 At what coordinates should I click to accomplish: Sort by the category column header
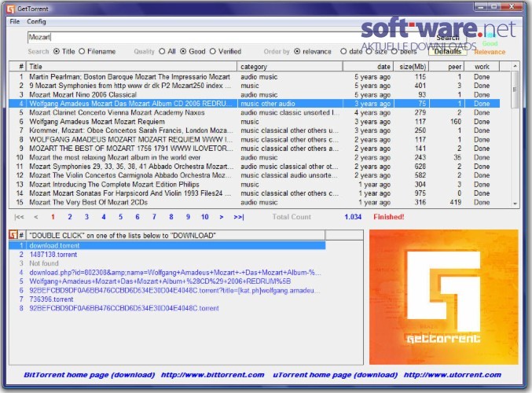click(290, 67)
